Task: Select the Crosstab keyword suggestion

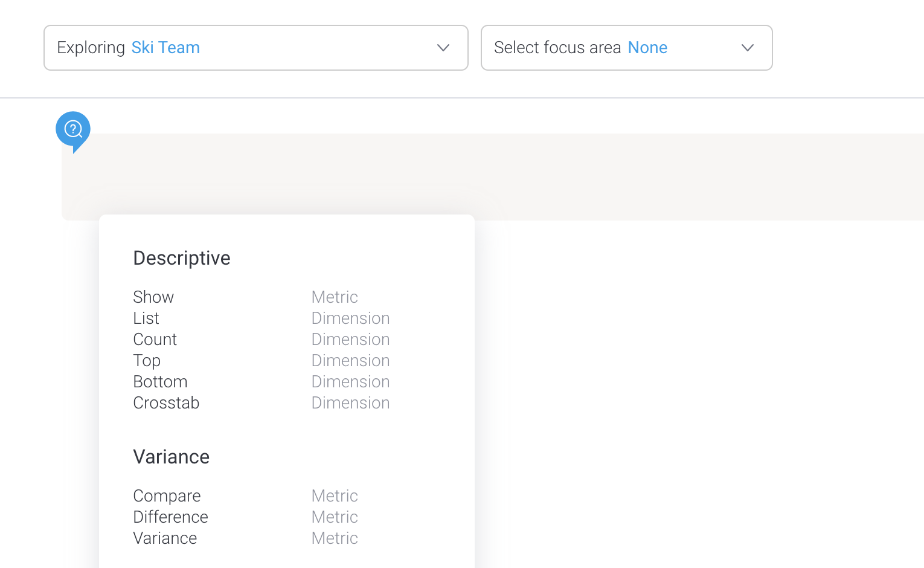Action: point(166,403)
